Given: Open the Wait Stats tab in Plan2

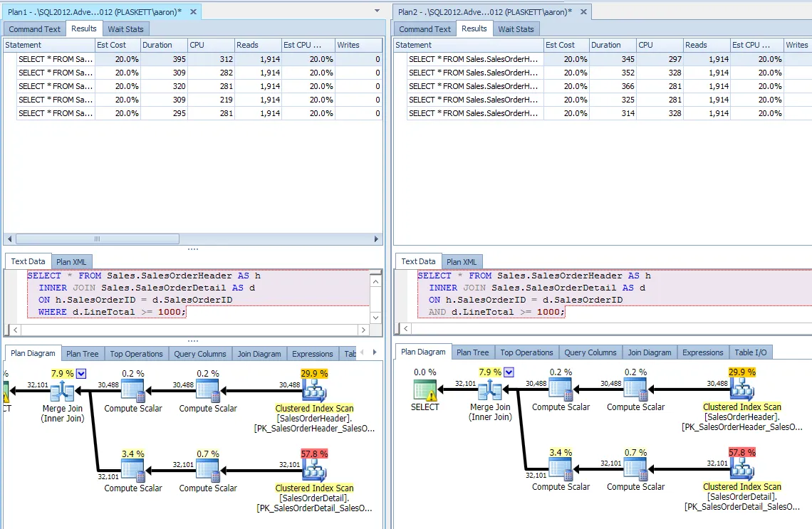Looking at the screenshot, I should [x=516, y=29].
